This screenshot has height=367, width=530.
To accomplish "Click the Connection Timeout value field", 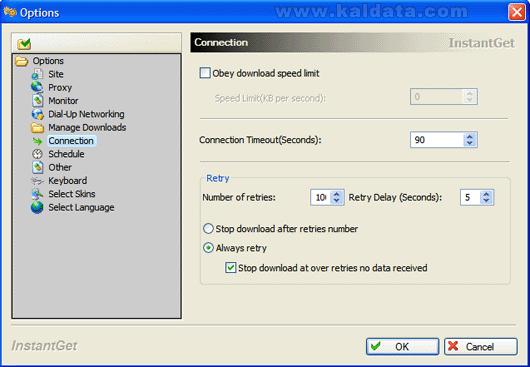I will click(x=436, y=140).
